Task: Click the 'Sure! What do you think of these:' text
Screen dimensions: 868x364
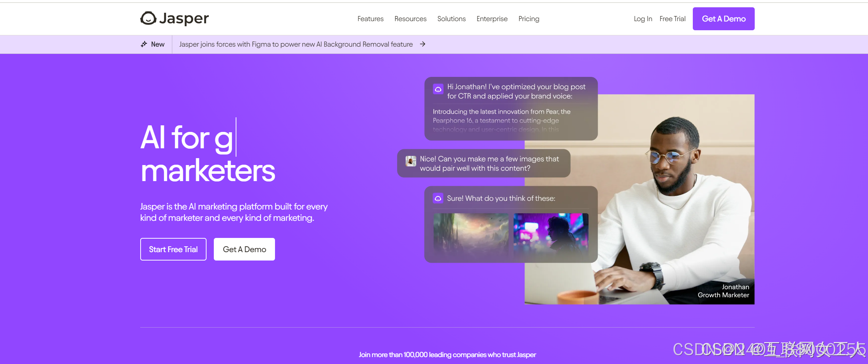Action: click(x=501, y=198)
